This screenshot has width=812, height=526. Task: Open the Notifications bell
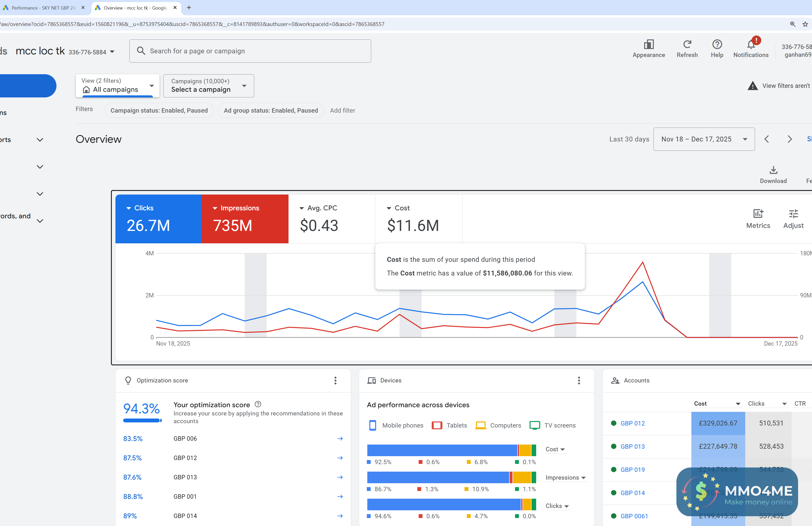pos(751,45)
